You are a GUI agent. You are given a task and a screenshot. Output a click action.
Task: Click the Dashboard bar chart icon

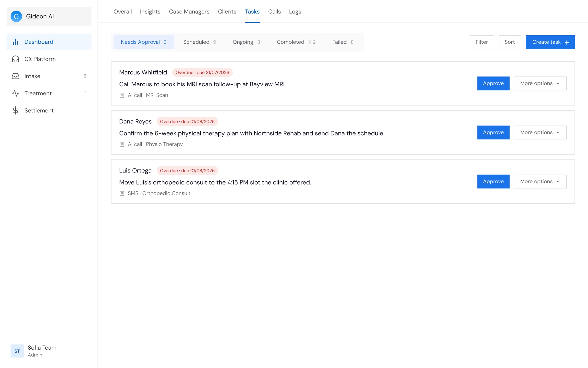(15, 42)
